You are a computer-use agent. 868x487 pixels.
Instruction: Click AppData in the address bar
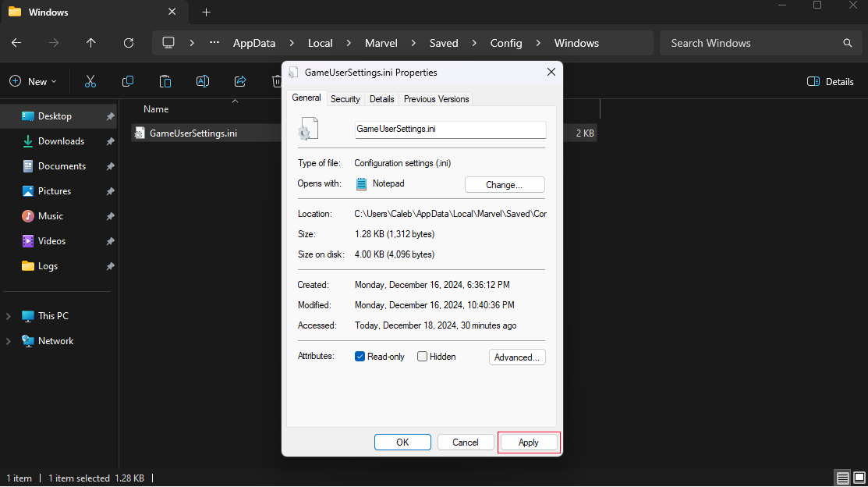254,43
